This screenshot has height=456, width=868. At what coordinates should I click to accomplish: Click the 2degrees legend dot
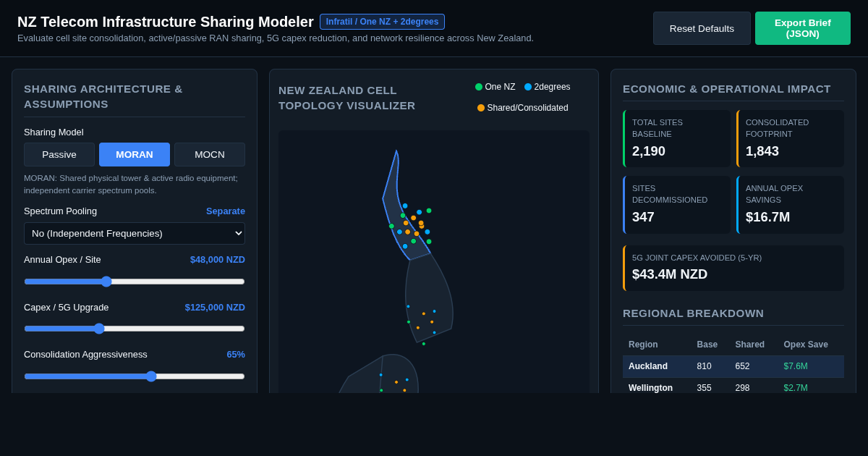(x=528, y=87)
